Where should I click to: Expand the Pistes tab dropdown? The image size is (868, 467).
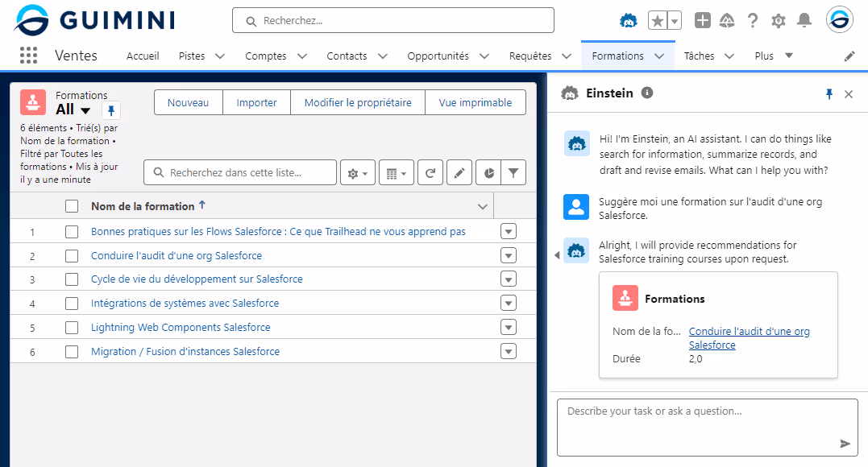click(x=220, y=56)
